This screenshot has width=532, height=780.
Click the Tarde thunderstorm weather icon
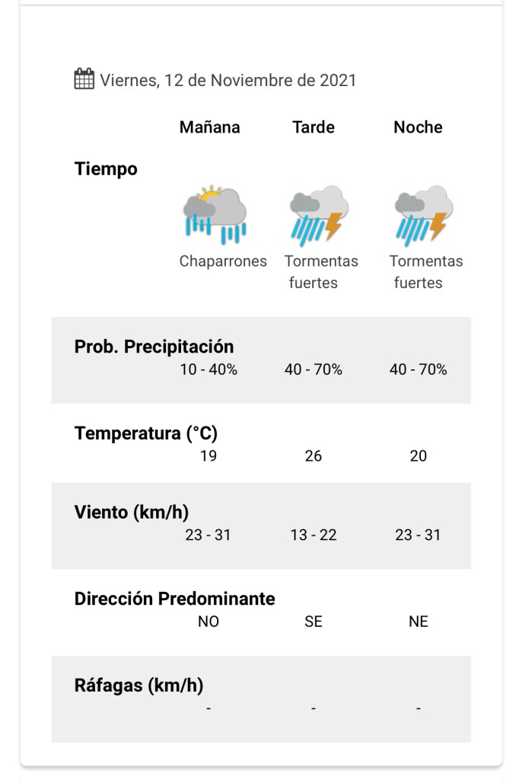(x=318, y=215)
